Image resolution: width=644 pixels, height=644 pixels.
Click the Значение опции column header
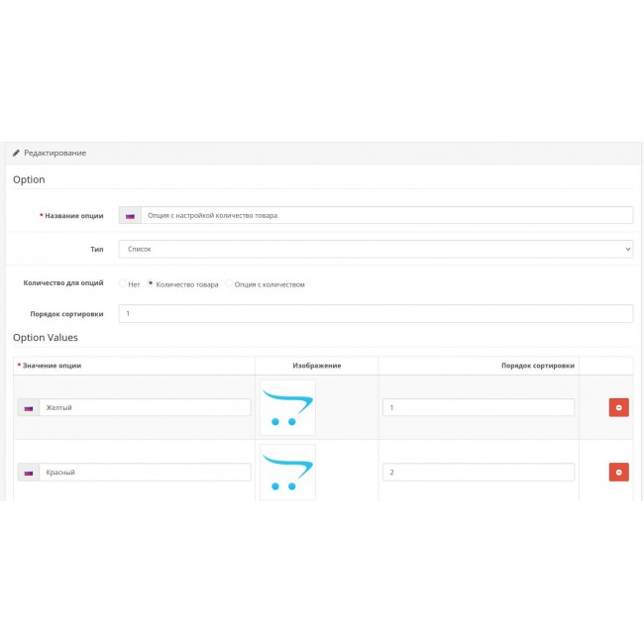[52, 366]
